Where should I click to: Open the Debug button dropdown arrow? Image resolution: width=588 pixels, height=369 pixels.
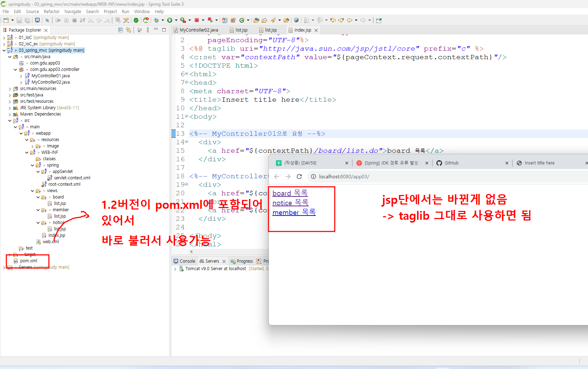click(x=163, y=20)
